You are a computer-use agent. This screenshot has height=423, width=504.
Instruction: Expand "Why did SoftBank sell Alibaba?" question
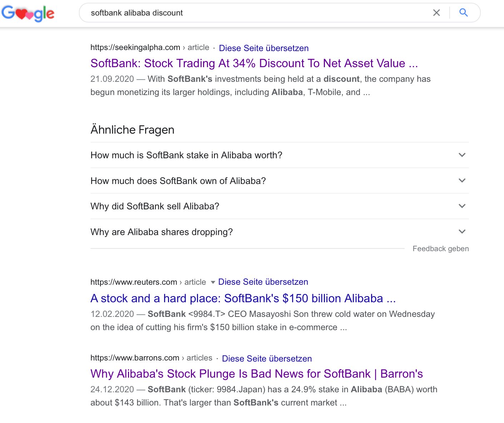462,206
